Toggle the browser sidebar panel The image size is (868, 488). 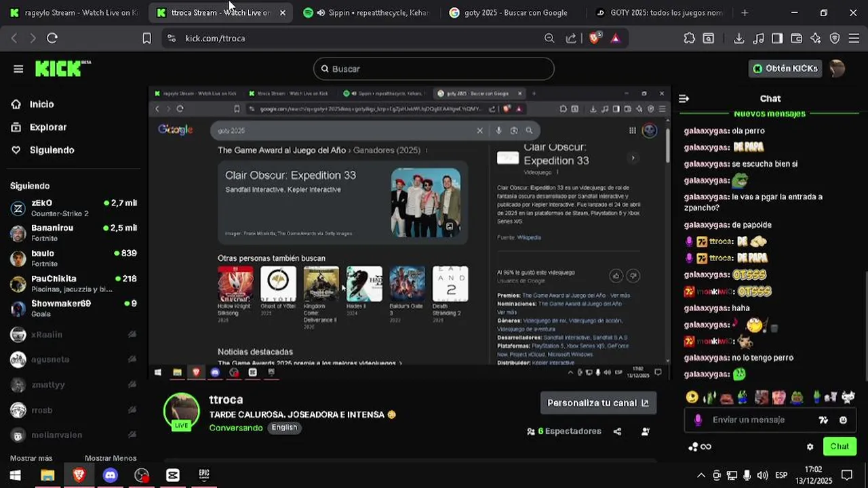pos(777,39)
